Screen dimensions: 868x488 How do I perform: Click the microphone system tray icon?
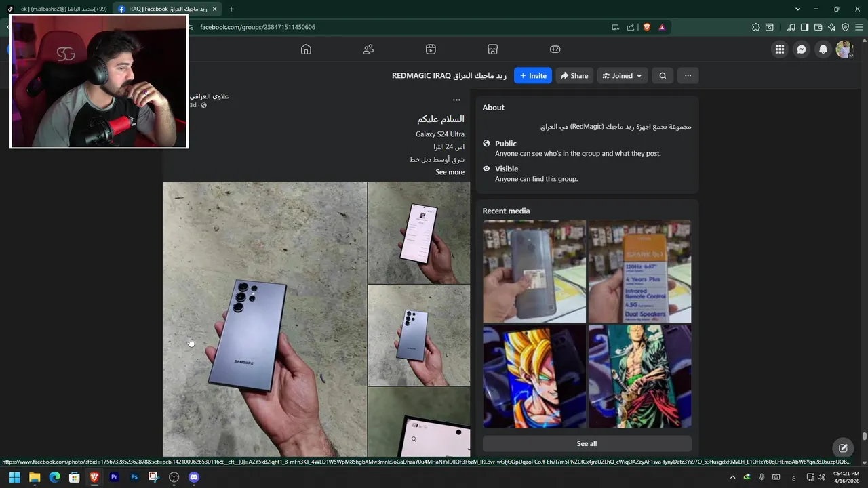762,477
